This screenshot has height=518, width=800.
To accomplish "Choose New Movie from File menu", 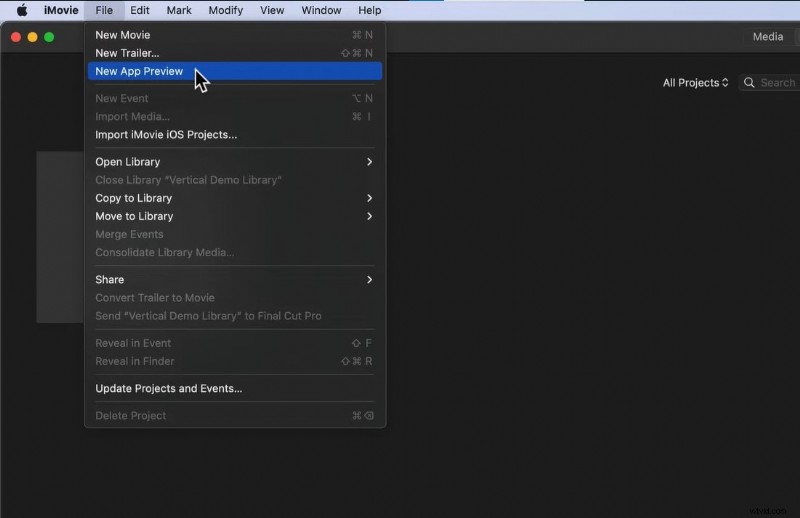I will pyautogui.click(x=122, y=35).
